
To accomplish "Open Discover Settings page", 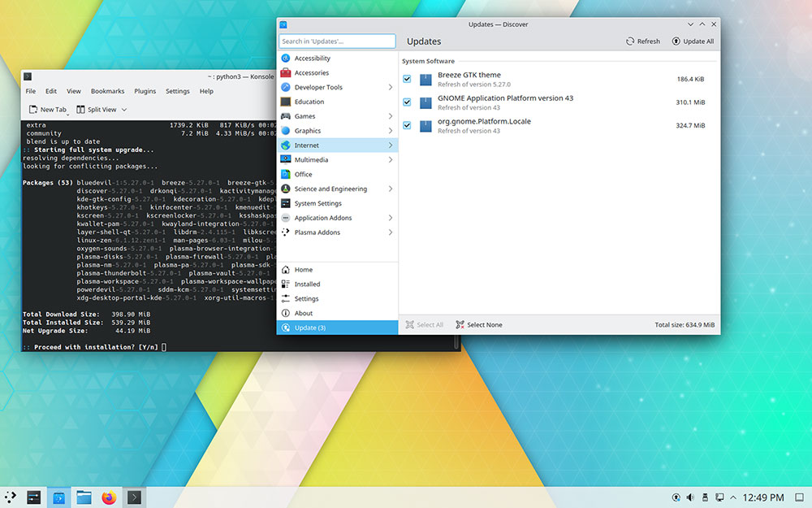I will coord(337,298).
